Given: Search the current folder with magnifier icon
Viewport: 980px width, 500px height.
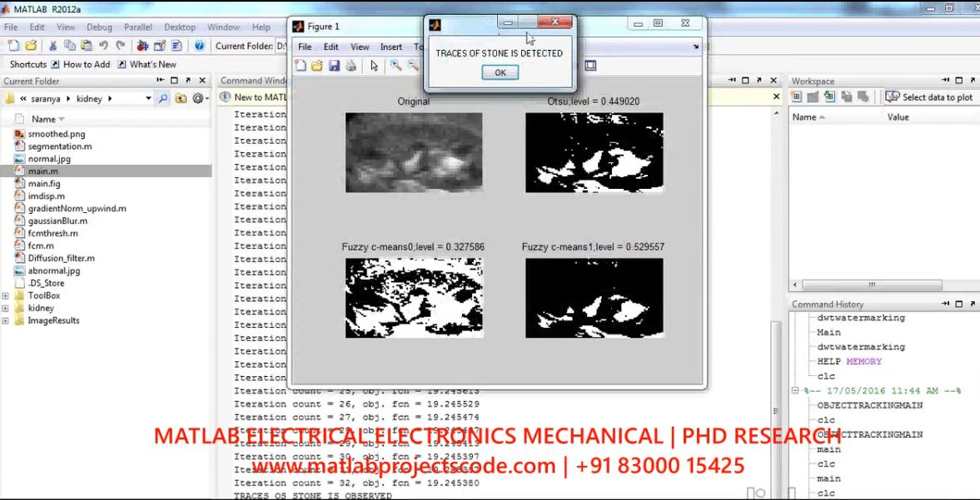Looking at the screenshot, I should [x=163, y=98].
